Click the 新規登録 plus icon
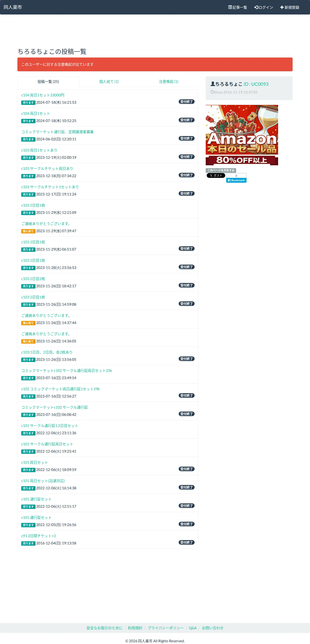This screenshot has width=310, height=644. 282,7
